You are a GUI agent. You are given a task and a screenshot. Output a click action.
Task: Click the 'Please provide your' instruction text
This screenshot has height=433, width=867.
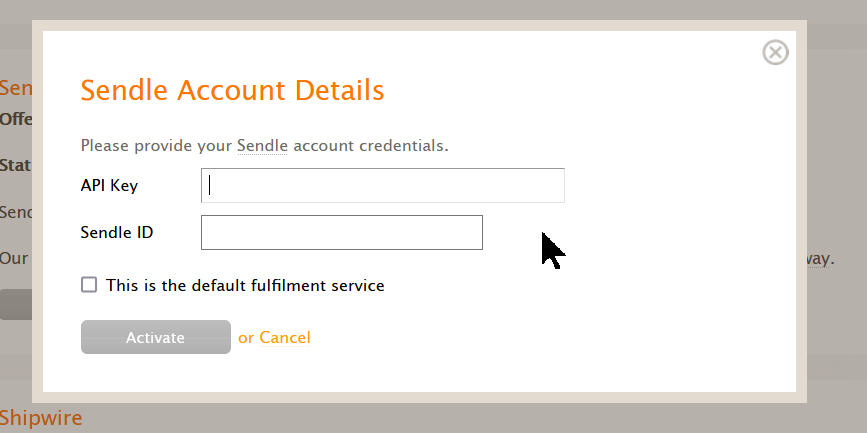point(156,146)
